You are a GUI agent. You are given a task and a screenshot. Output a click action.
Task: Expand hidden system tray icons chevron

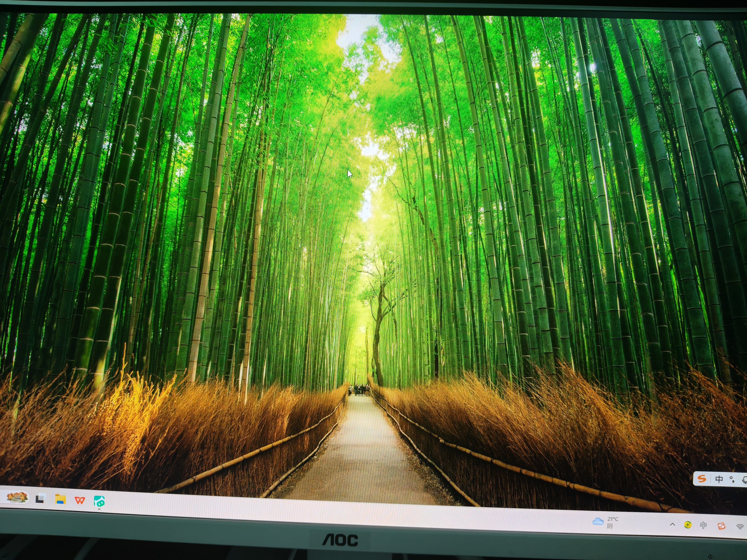tap(672, 524)
